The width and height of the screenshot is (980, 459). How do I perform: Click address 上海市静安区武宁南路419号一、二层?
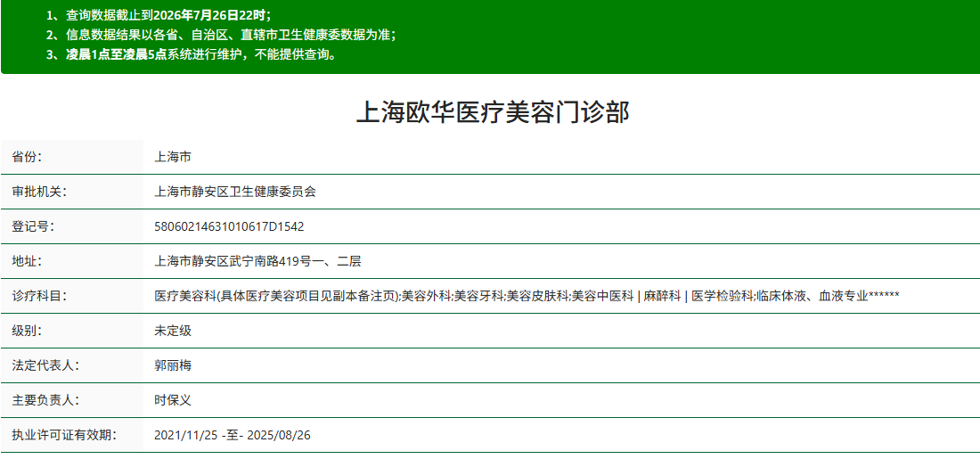257,261
